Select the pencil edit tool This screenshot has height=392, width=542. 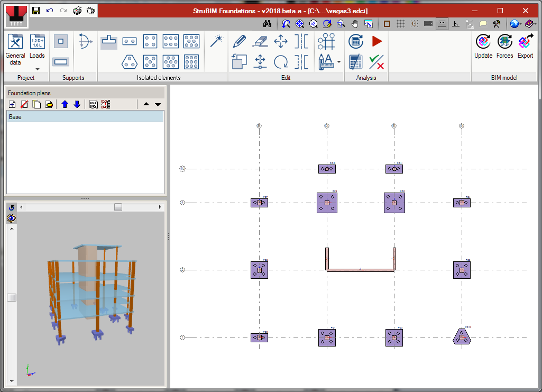(x=240, y=41)
